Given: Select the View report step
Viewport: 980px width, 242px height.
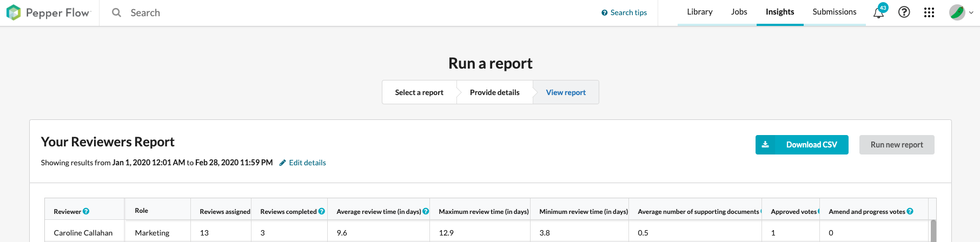Looking at the screenshot, I should click(x=566, y=92).
